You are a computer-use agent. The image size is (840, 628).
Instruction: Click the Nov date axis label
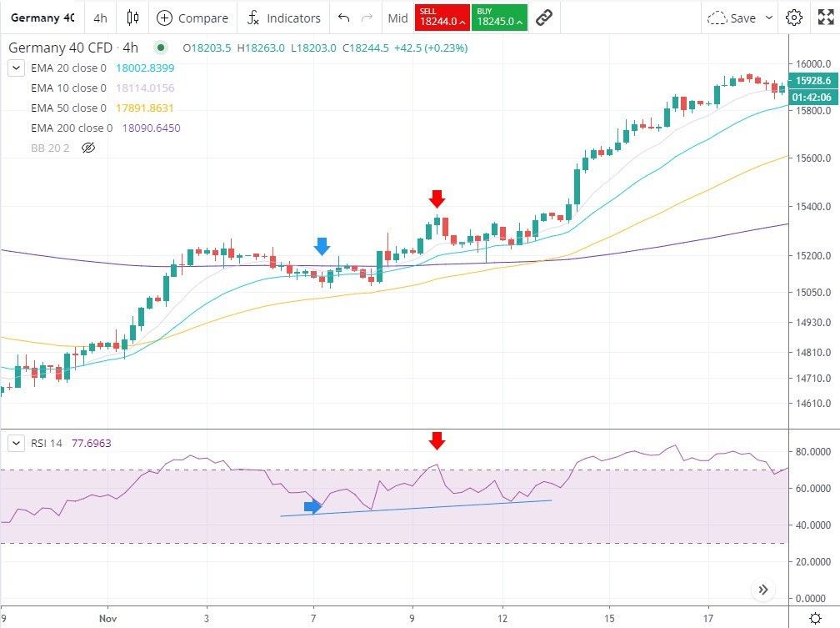point(107,618)
